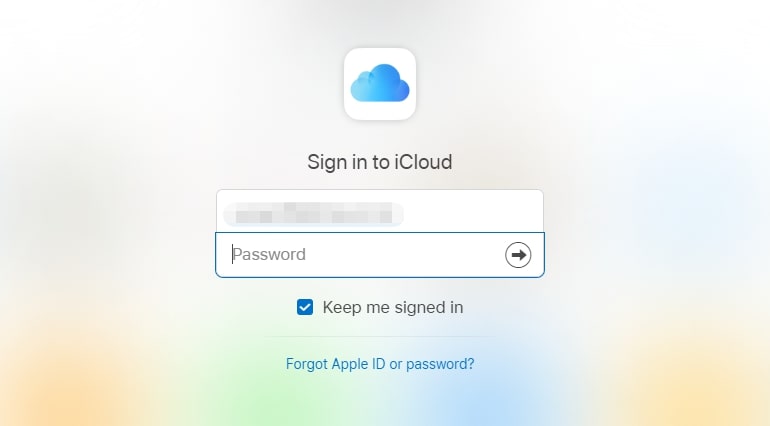This screenshot has height=426, width=770.
Task: Uncheck the Keep me signed in checkbox
Action: pos(305,307)
